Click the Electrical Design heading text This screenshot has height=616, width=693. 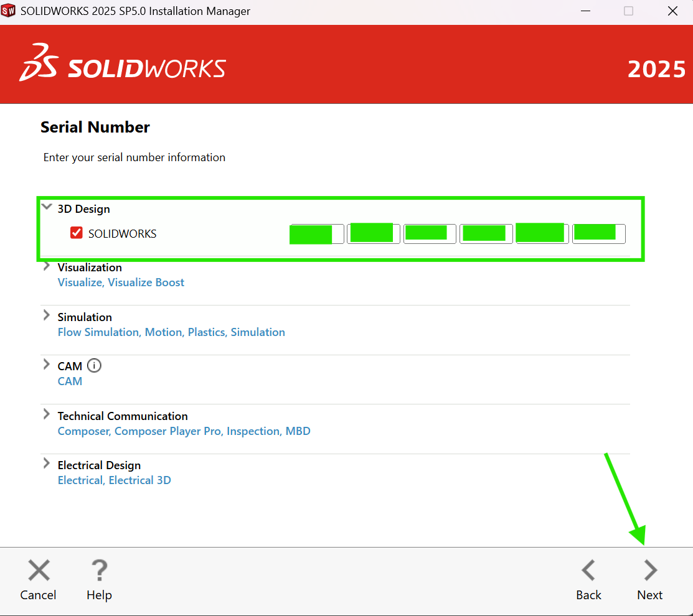(99, 465)
